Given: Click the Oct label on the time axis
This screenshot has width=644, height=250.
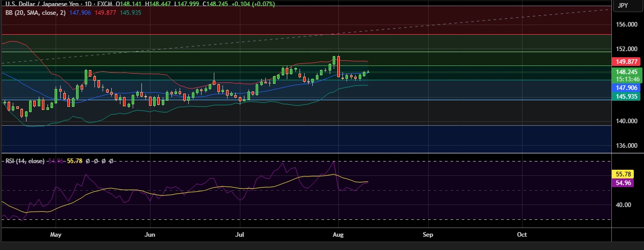Looking at the screenshot, I should pyautogui.click(x=522, y=235).
